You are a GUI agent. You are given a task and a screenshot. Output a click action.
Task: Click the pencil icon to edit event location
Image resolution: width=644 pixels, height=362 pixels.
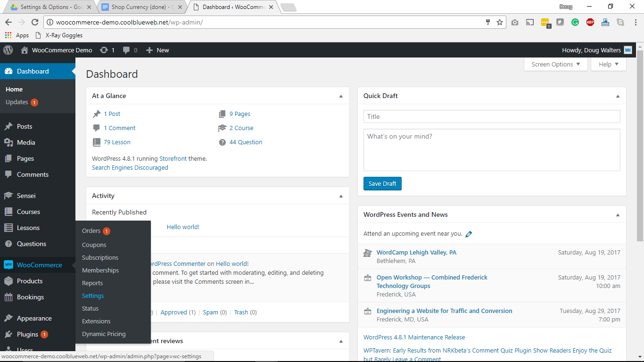(x=469, y=234)
